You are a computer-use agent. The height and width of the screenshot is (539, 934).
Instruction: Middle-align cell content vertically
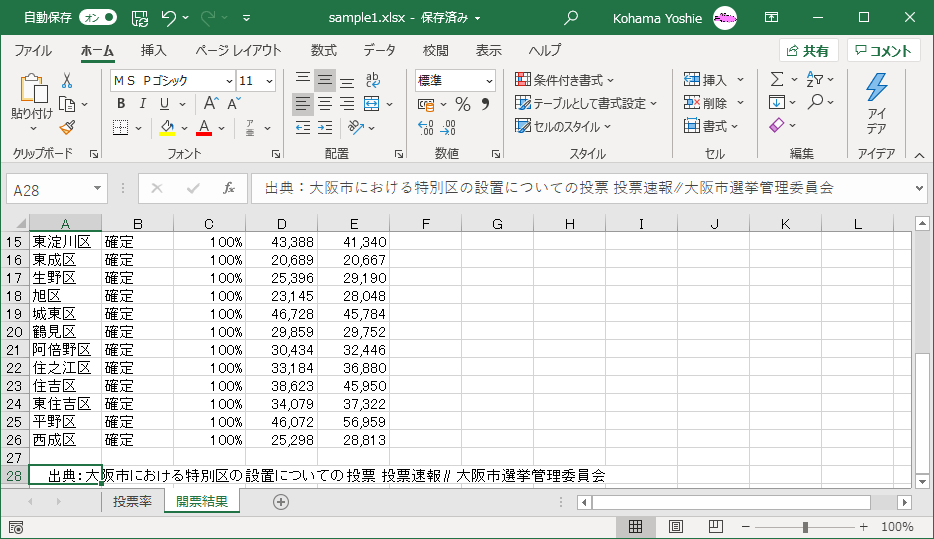325,80
